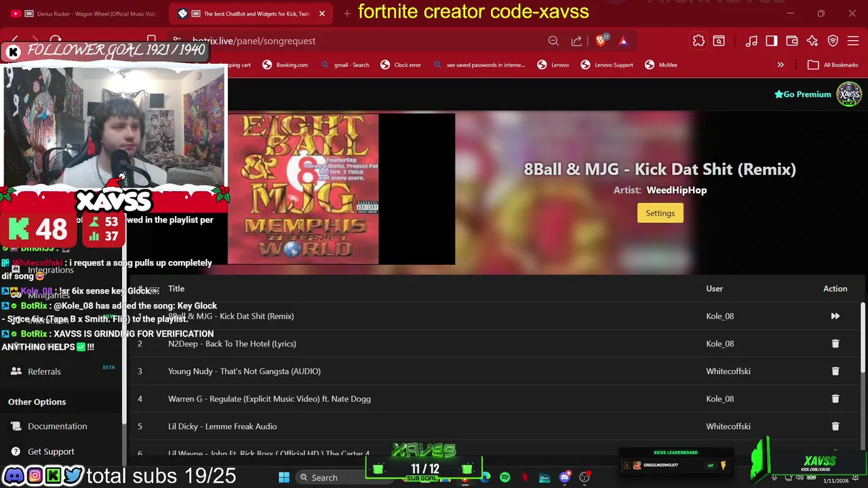Open Microsoft Edge from the taskbar
This screenshot has height=488, width=868.
(486, 477)
